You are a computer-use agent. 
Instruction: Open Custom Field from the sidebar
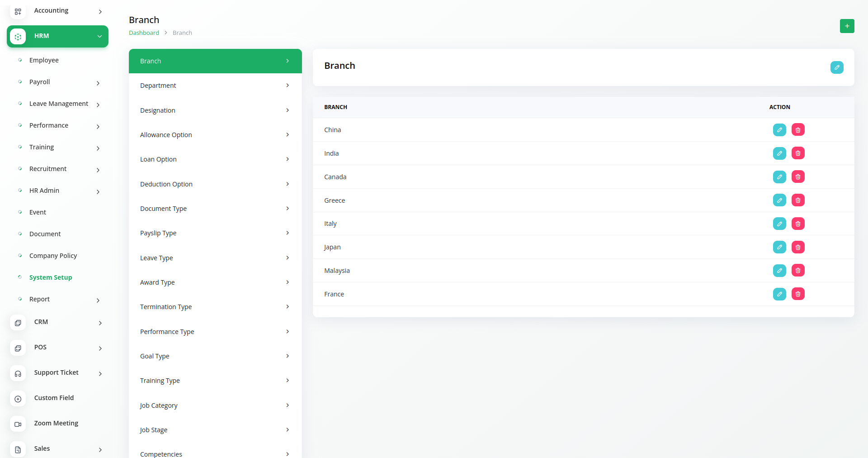pos(54,398)
